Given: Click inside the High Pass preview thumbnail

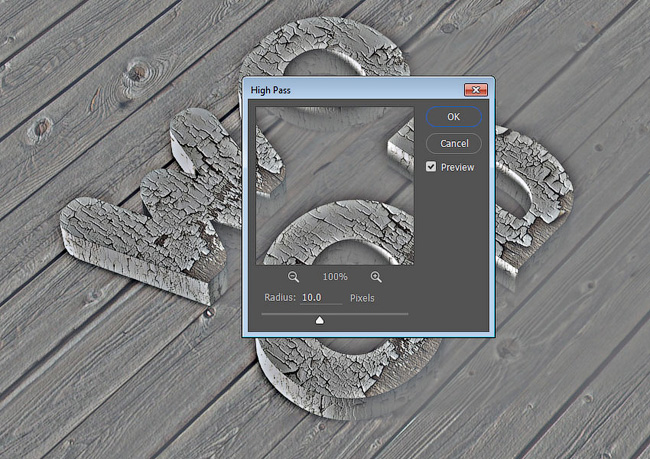Looking at the screenshot, I should point(335,186).
